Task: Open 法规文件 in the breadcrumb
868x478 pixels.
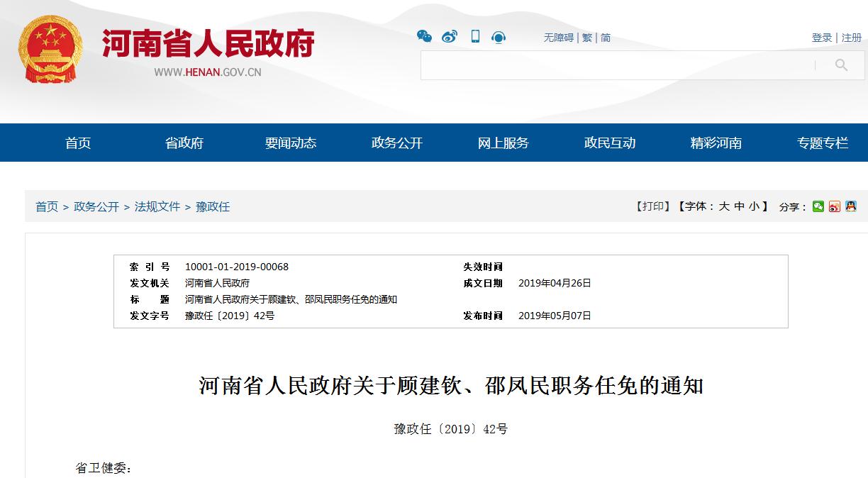Action: (157, 207)
